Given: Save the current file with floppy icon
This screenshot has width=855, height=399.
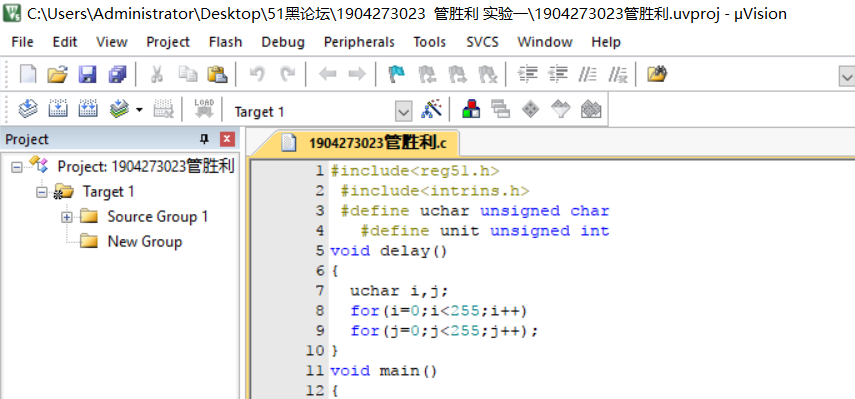Looking at the screenshot, I should (x=87, y=74).
